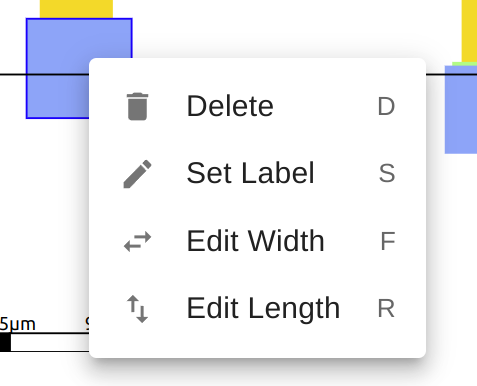Image resolution: width=477 pixels, height=386 pixels.
Task: Select the blue rectangle at the right edge
Action: coord(461,110)
